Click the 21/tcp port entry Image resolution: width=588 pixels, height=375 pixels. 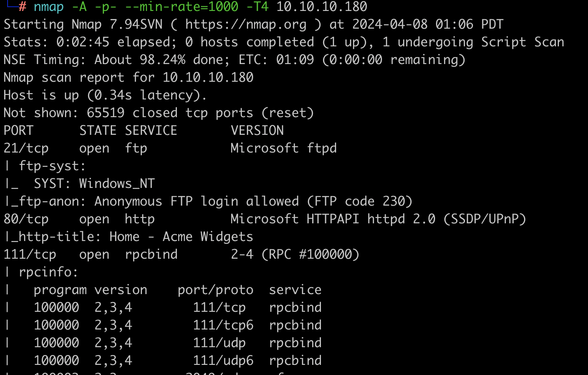[26, 148]
